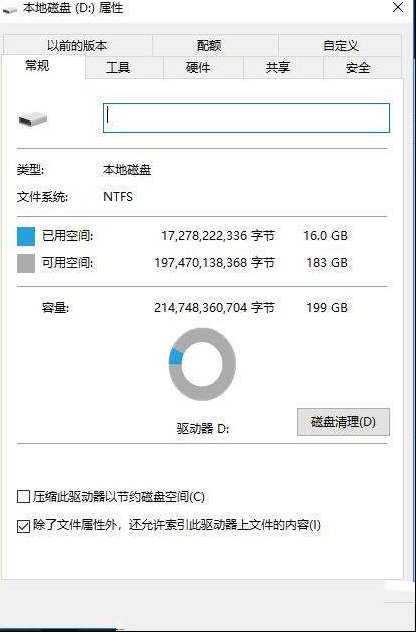Click the 磁盘清理(D) button

tap(343, 422)
